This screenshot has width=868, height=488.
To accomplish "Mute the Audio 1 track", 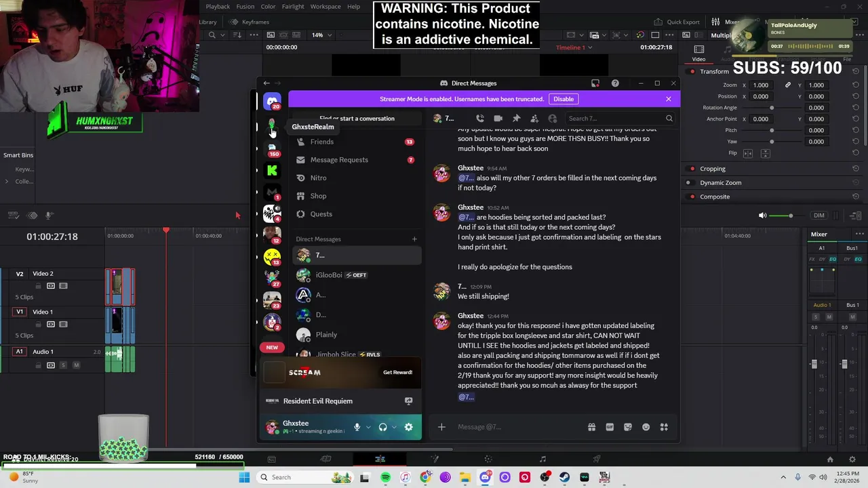I will tap(76, 365).
